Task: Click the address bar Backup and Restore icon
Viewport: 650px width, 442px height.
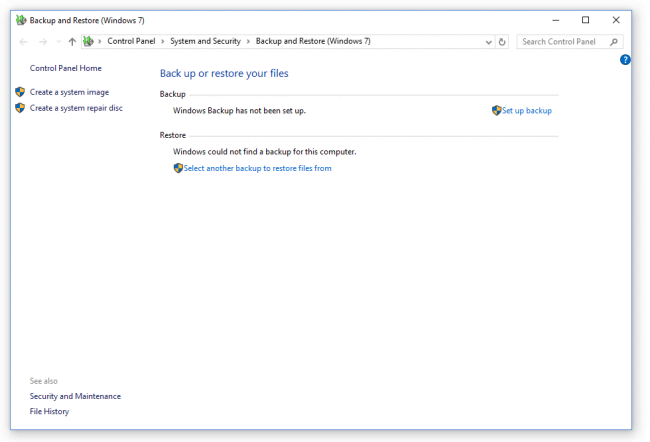Action: click(x=88, y=41)
